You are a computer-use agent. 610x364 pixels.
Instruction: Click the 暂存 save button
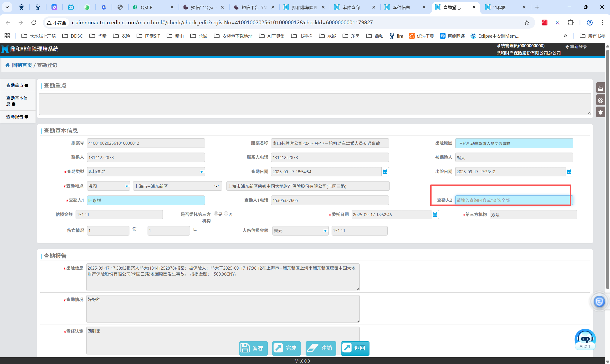(253, 348)
